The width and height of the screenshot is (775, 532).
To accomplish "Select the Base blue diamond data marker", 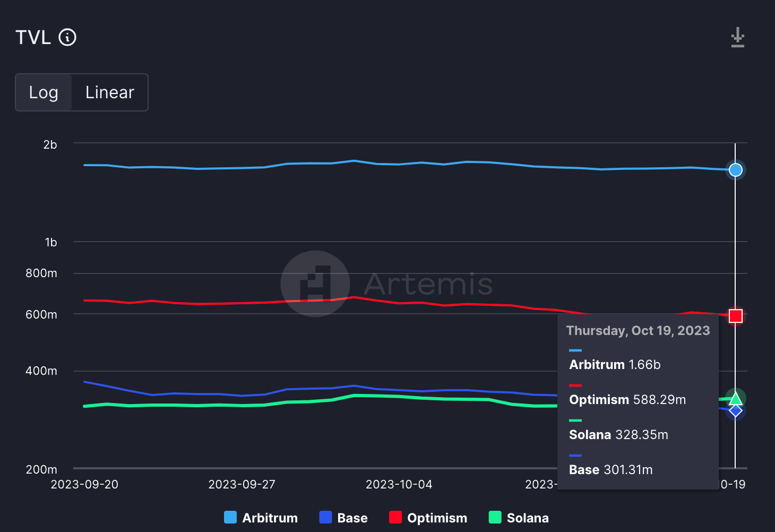I will [x=735, y=410].
